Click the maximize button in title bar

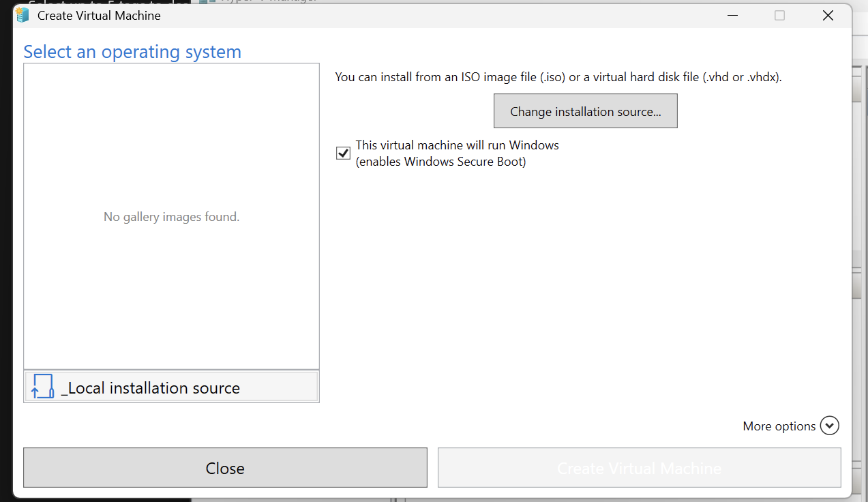point(779,15)
